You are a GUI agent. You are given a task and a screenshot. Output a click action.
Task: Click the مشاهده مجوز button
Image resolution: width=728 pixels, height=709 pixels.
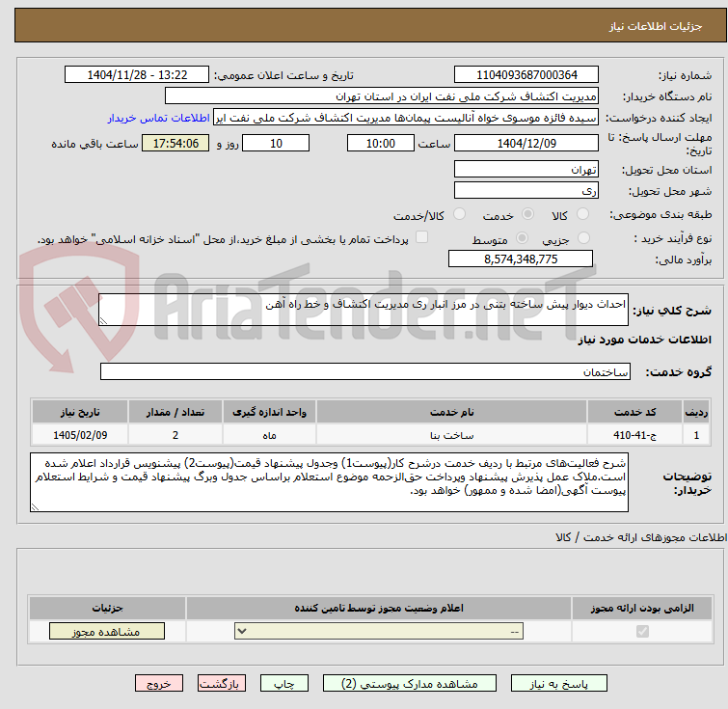pos(107,632)
